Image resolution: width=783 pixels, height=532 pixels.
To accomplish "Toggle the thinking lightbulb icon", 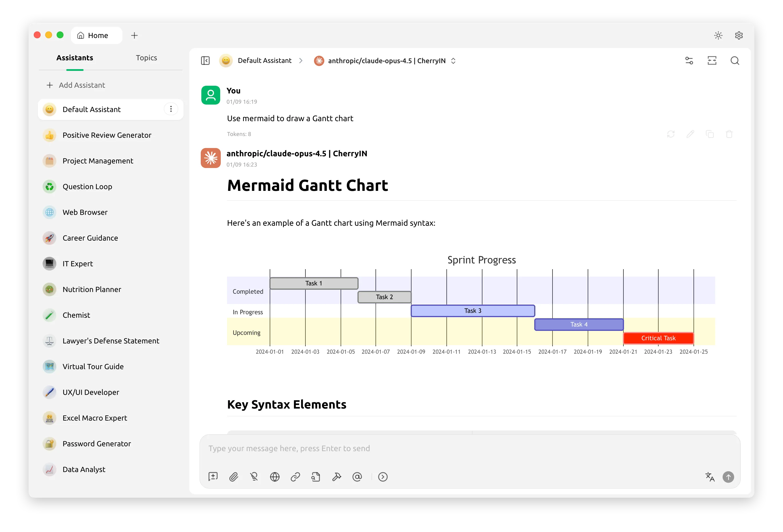I will [x=254, y=477].
